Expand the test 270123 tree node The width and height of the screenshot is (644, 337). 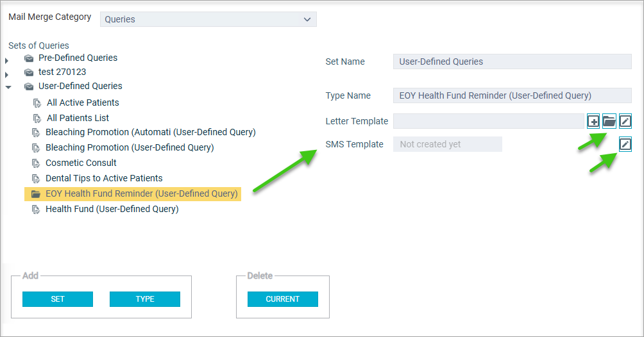pos(6,75)
